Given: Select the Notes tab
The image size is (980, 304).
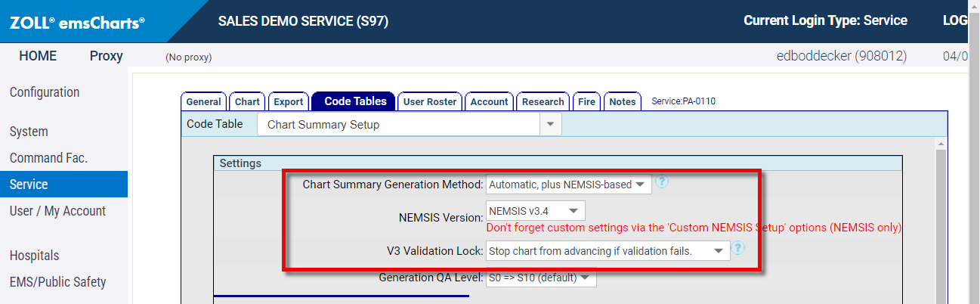Looking at the screenshot, I should point(622,102).
